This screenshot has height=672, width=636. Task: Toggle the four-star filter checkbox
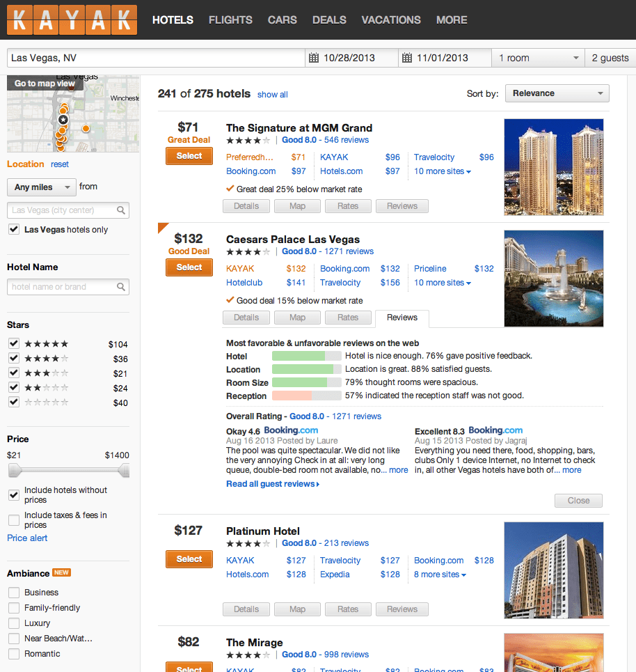point(14,358)
